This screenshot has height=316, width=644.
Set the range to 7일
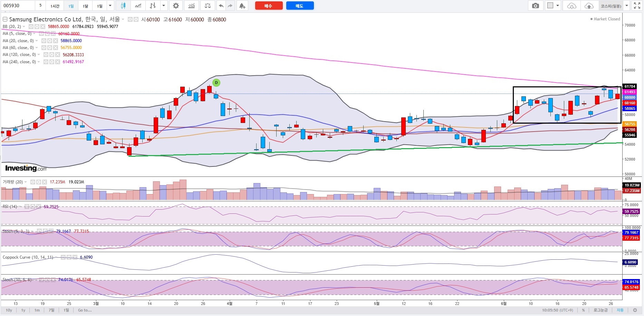click(51, 310)
